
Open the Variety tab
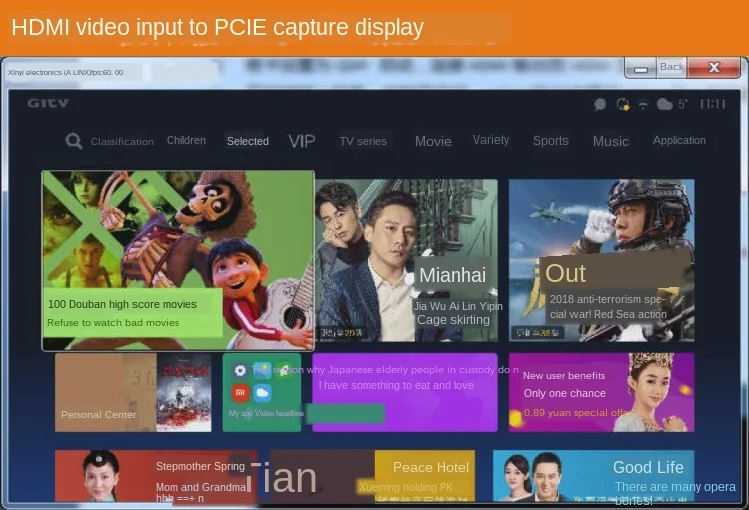[491, 140]
